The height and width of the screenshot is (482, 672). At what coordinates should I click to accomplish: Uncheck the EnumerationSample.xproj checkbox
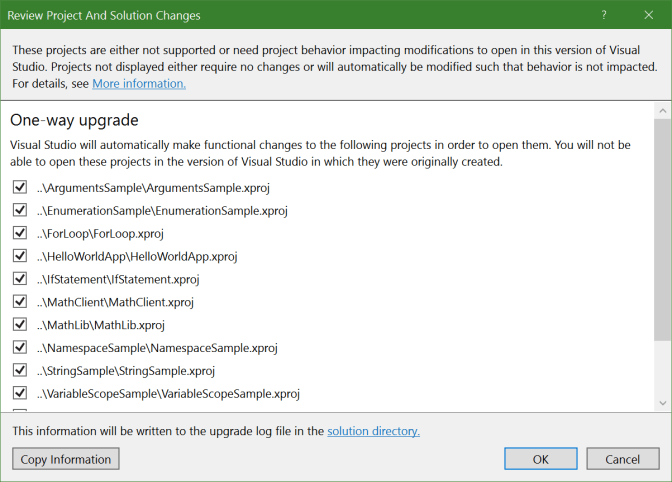tap(20, 210)
